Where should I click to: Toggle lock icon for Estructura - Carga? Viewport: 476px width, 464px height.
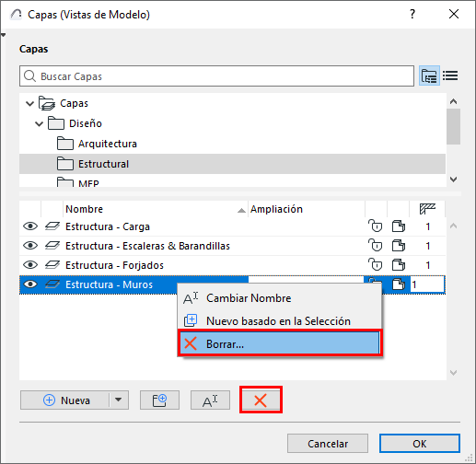[376, 226]
